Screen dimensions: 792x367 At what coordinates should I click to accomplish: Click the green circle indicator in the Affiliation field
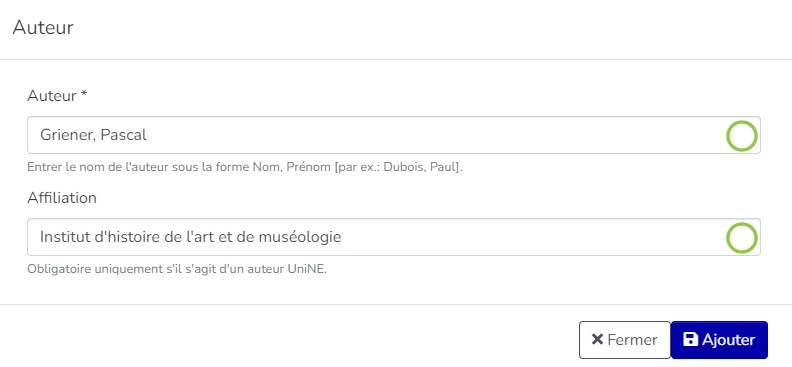tap(741, 238)
